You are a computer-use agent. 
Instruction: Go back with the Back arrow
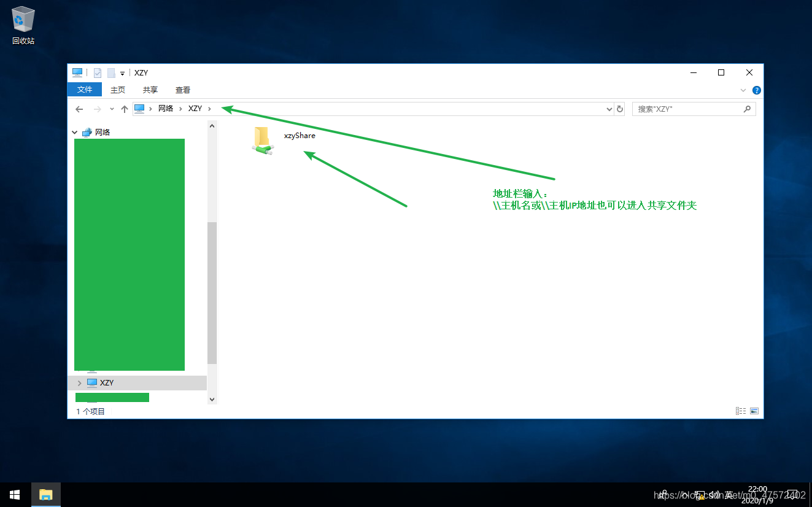[79, 109]
